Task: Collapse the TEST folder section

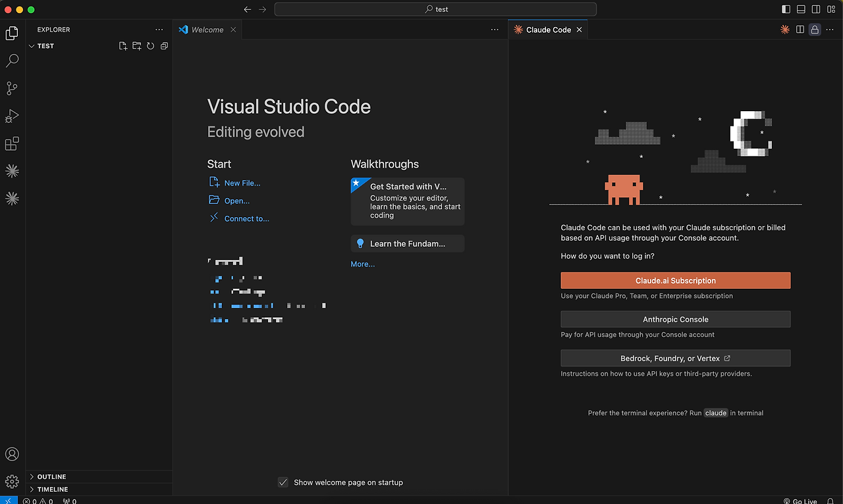Action: [x=45, y=46]
